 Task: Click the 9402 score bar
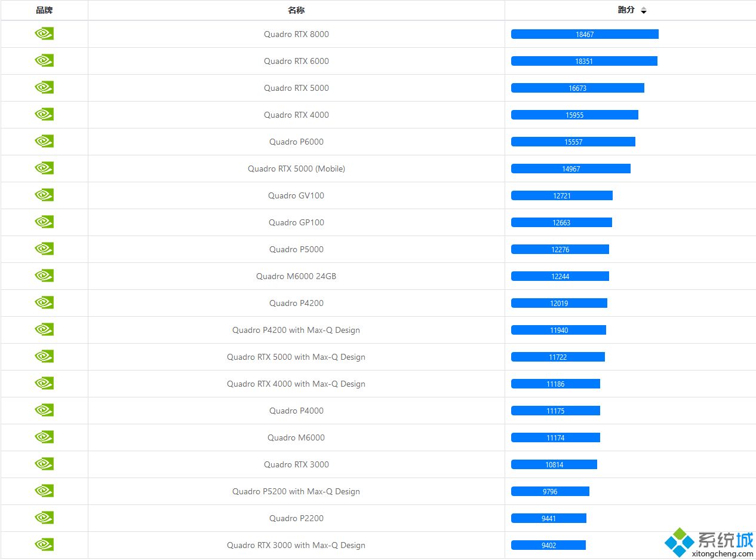[548, 545]
